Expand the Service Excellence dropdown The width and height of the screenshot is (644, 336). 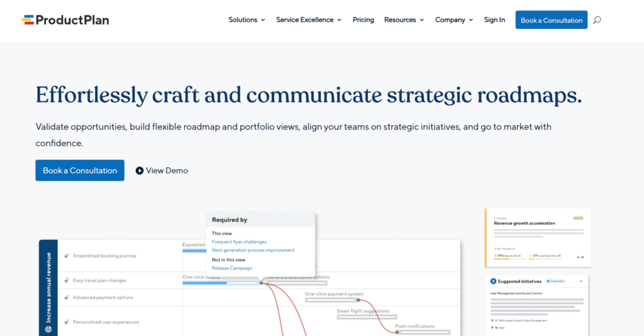(309, 20)
